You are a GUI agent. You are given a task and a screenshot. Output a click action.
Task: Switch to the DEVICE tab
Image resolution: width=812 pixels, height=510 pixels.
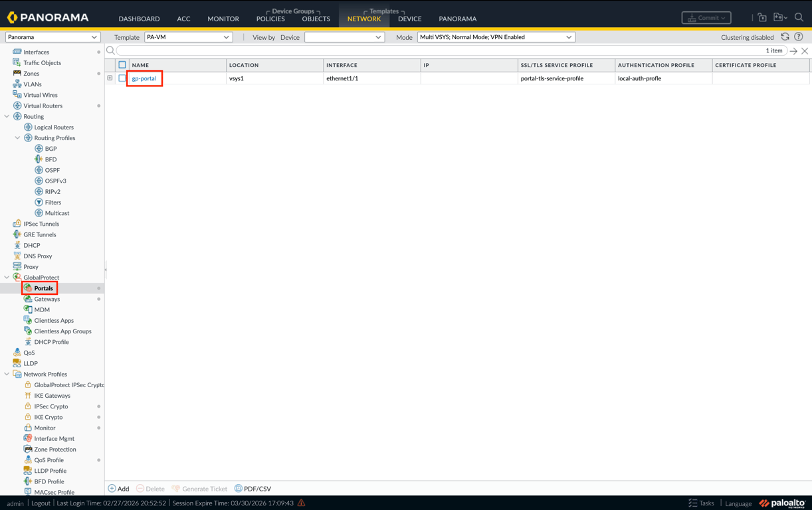pos(410,19)
